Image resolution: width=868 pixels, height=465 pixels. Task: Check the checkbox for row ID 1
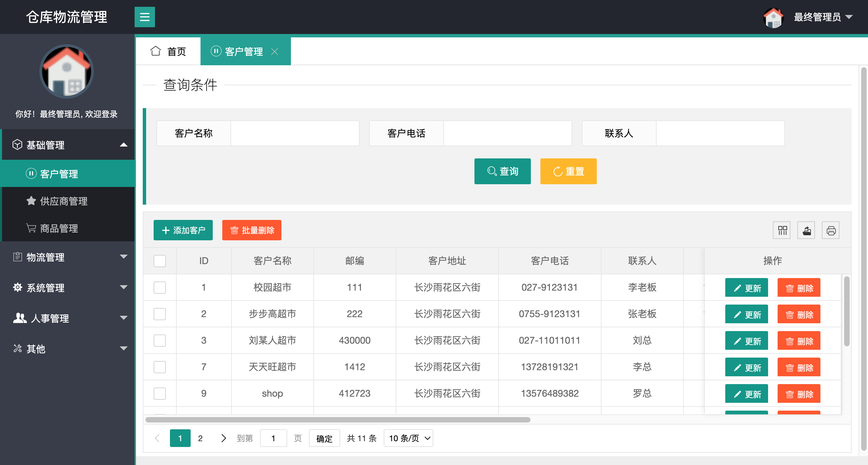point(160,288)
